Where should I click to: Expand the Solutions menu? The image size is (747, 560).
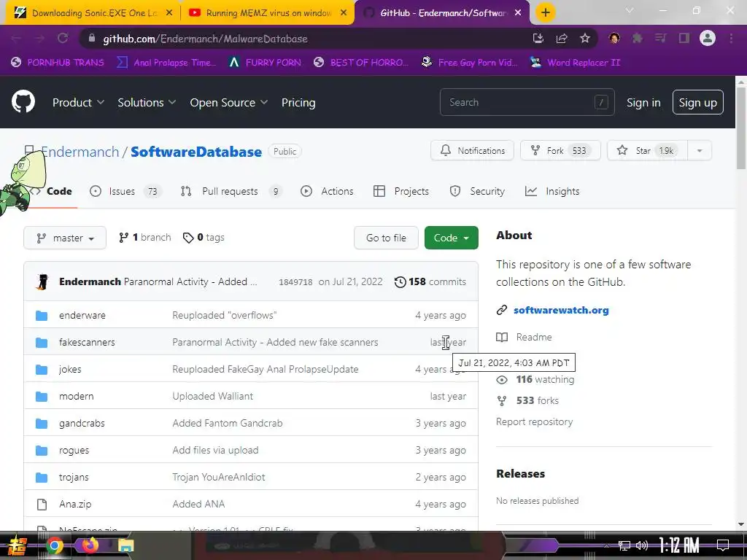pos(147,102)
